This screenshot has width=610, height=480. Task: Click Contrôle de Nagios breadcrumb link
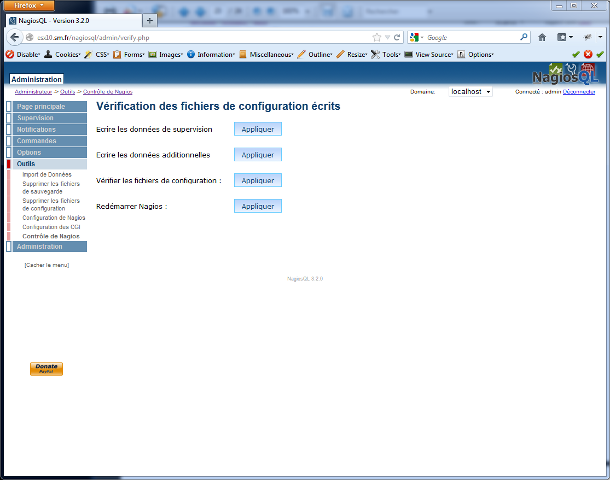coord(108,92)
